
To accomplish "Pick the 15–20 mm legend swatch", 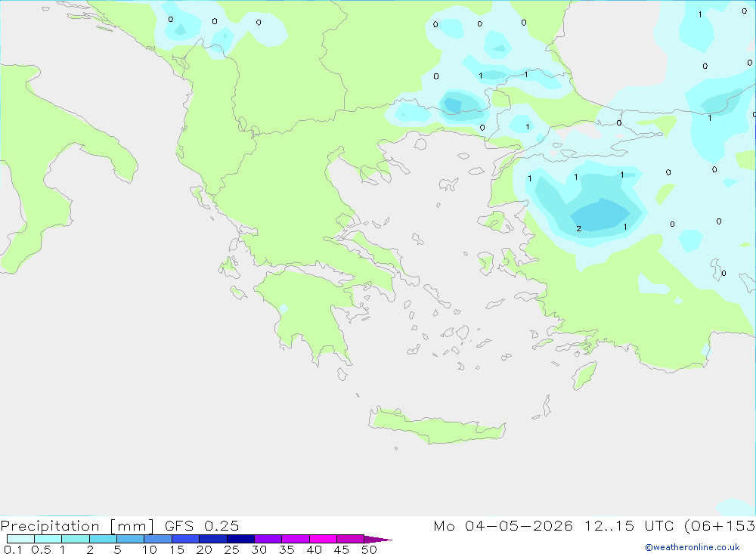I will click(x=186, y=539).
